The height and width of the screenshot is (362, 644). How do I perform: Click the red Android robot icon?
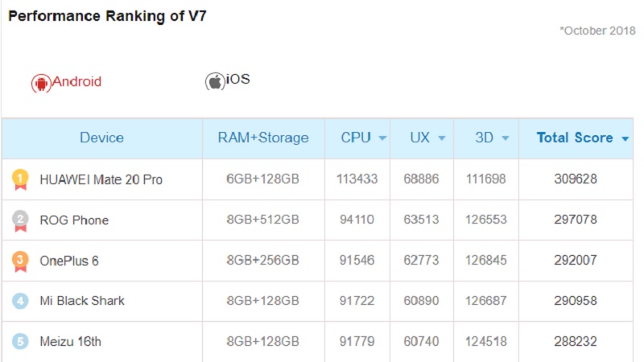41,84
